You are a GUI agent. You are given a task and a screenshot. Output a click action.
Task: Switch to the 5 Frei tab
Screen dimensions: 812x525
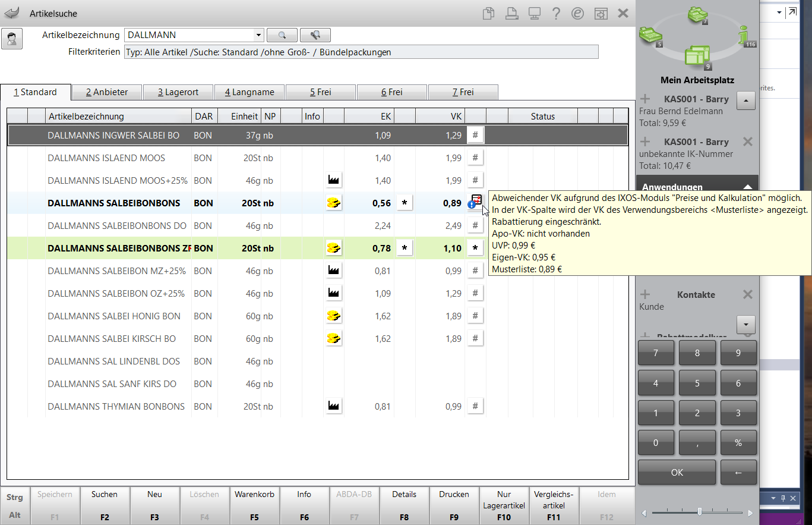(x=321, y=92)
